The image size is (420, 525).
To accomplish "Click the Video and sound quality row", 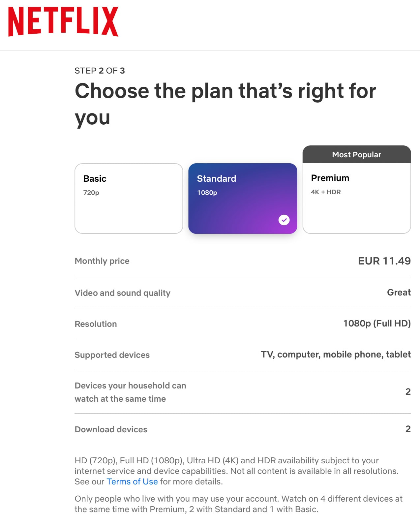I will (x=243, y=293).
